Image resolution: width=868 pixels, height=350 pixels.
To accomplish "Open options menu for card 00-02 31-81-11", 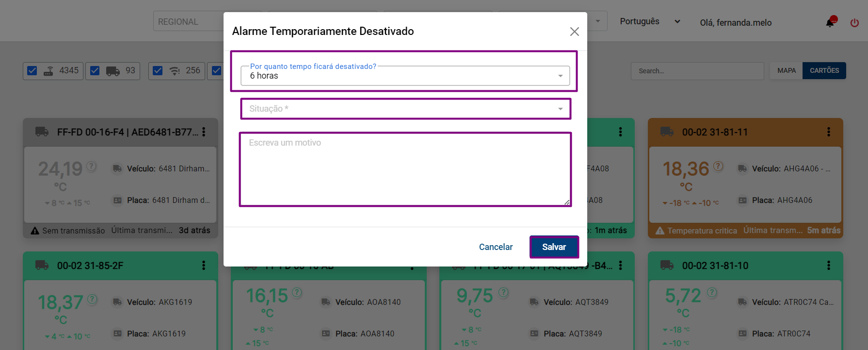I will (x=828, y=132).
